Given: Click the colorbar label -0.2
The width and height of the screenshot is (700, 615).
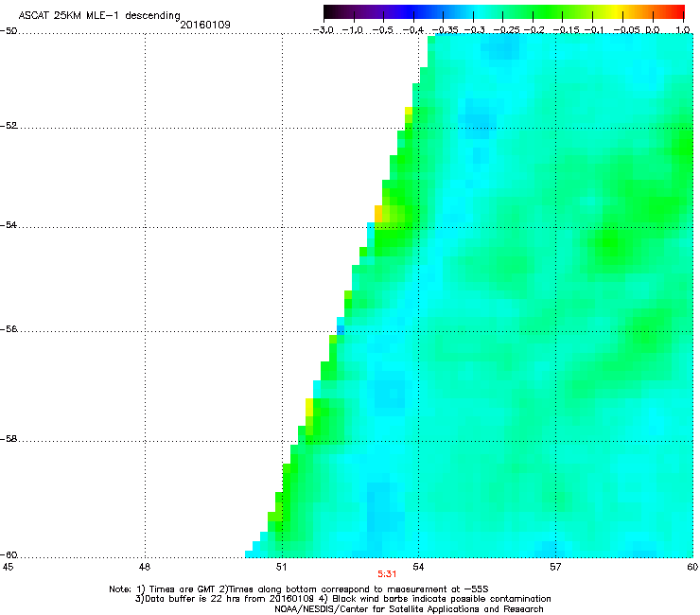Looking at the screenshot, I should click(534, 30).
